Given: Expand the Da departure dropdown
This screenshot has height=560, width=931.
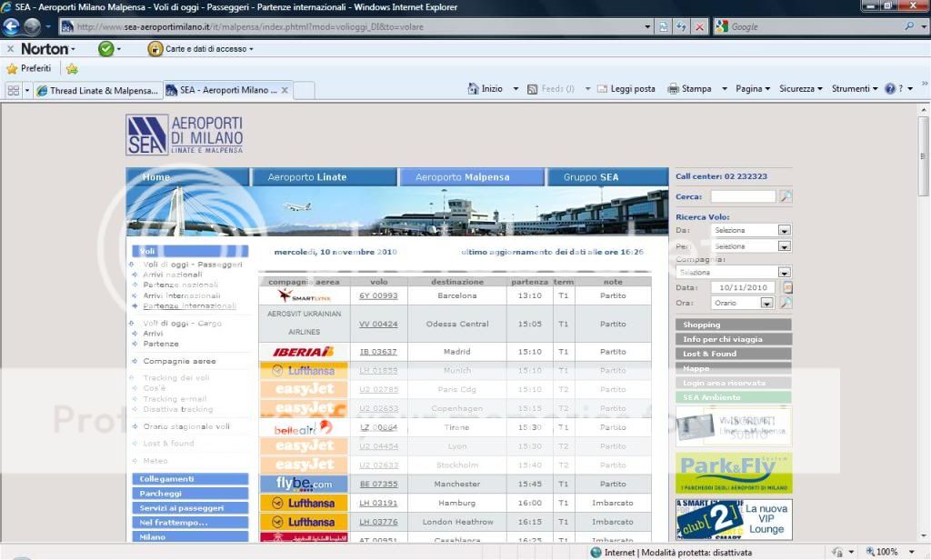Looking at the screenshot, I should pyautogui.click(x=784, y=231).
